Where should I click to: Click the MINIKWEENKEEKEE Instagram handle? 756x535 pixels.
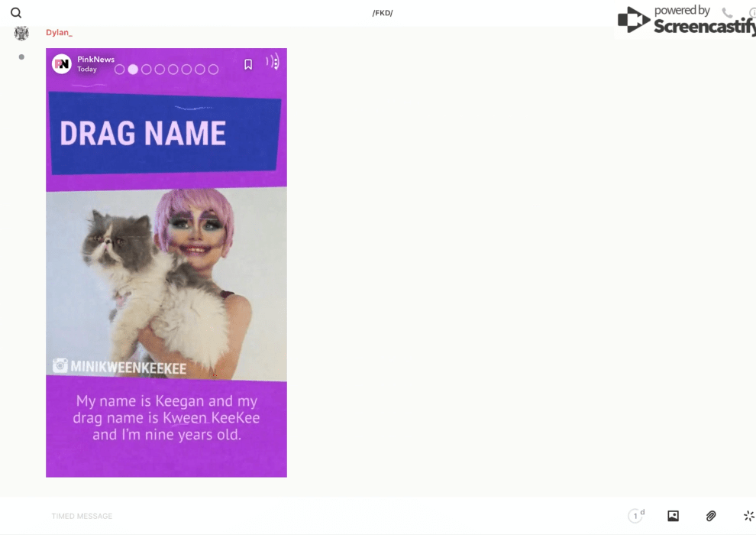click(x=128, y=368)
